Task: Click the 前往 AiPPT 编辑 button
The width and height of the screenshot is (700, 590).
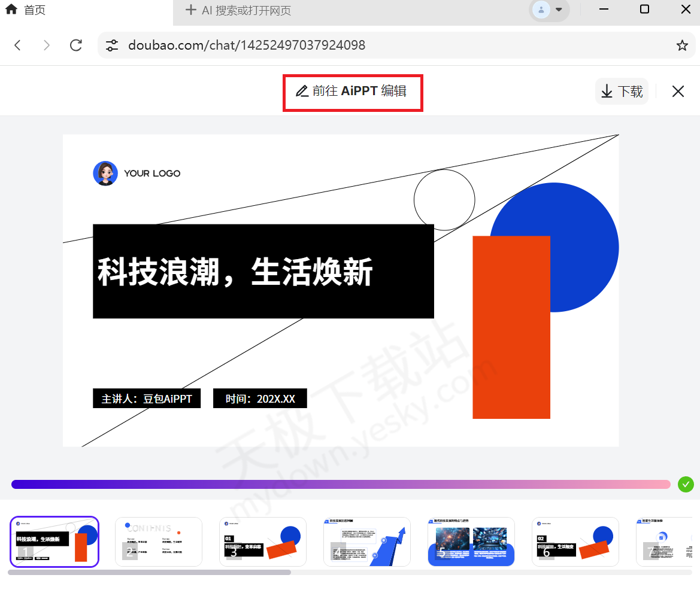Action: [x=353, y=91]
